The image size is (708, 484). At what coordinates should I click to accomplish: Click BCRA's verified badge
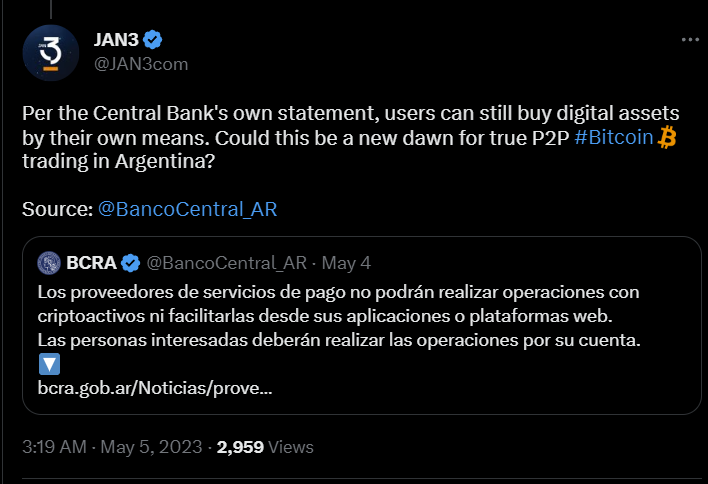coord(130,263)
